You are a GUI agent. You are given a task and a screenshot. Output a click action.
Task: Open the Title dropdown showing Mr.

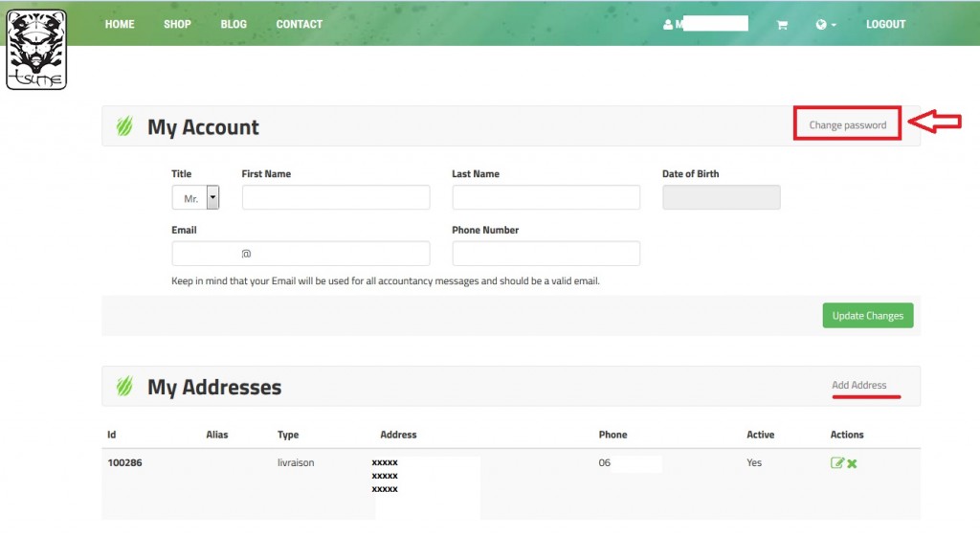tap(196, 198)
